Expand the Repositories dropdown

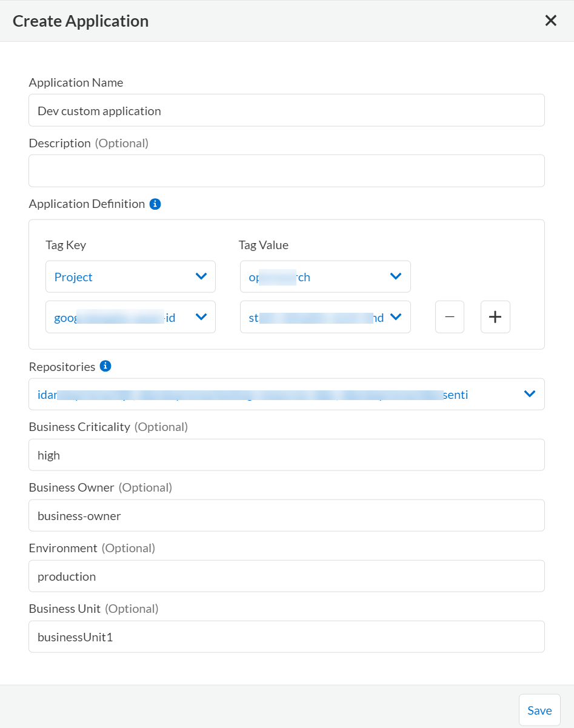[x=287, y=395]
